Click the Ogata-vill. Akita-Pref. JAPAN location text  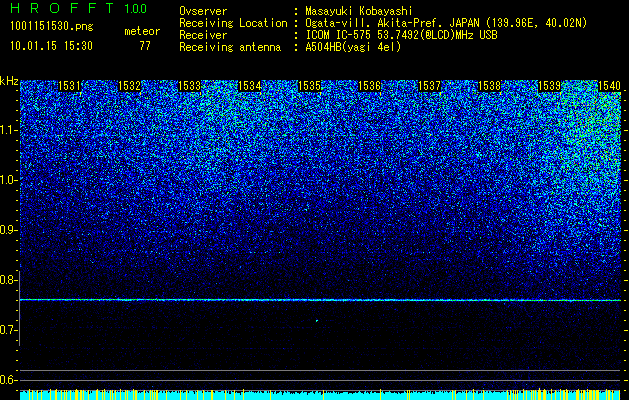[446, 23]
